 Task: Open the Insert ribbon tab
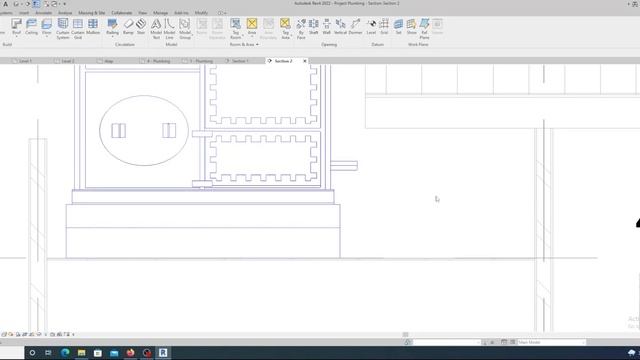[24, 13]
